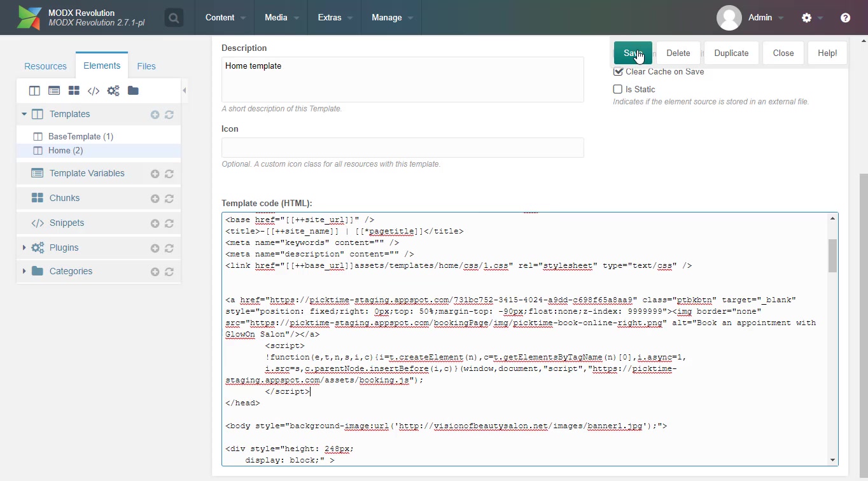The height and width of the screenshot is (481, 868).
Task: Click inside the Icon input field
Action: tap(402, 148)
